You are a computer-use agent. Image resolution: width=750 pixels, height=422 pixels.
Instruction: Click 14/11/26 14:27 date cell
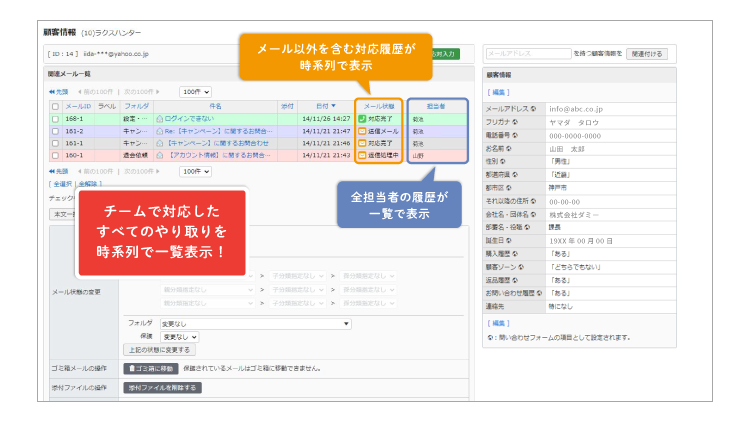coord(326,119)
